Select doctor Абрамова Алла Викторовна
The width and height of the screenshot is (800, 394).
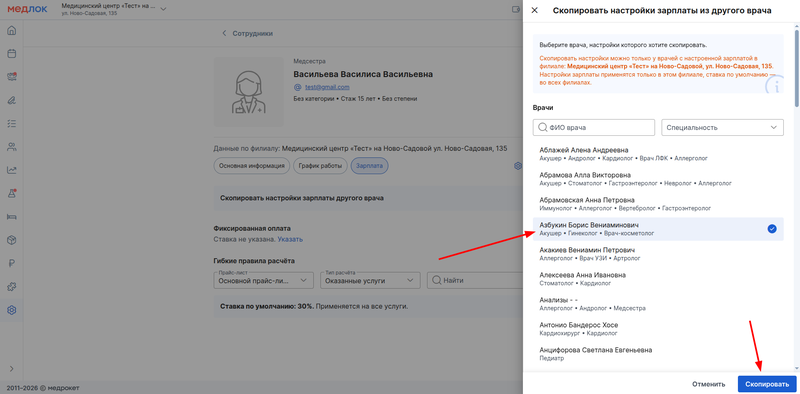(658, 179)
